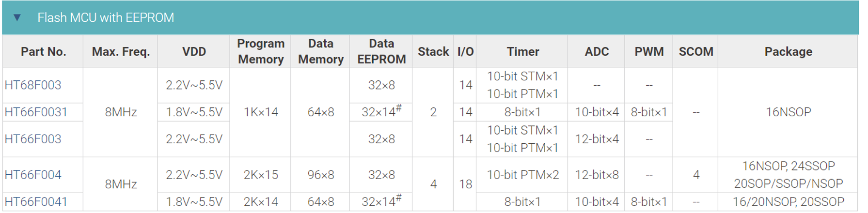Screen dimensions: 868x213
Task: Open the HT66F0041 part link
Action: point(36,202)
